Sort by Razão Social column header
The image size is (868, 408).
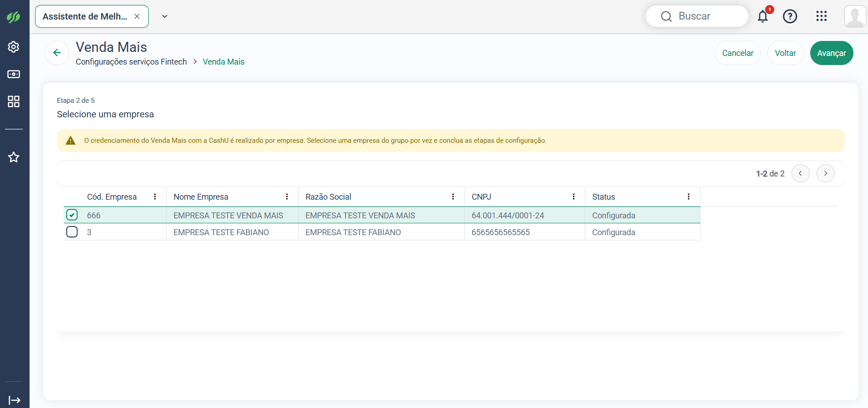click(328, 196)
